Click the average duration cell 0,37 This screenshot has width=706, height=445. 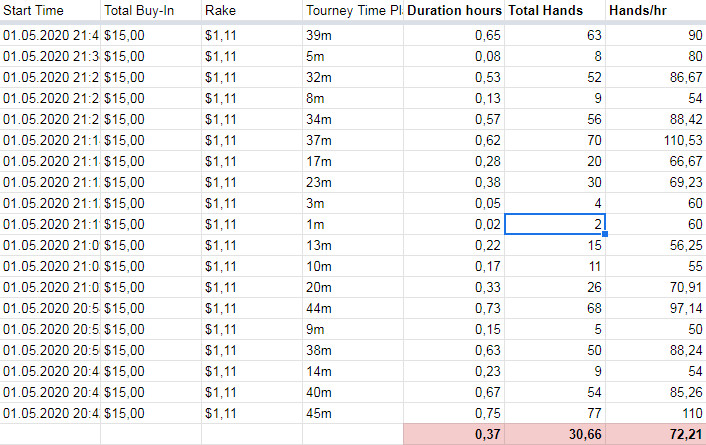[455, 433]
